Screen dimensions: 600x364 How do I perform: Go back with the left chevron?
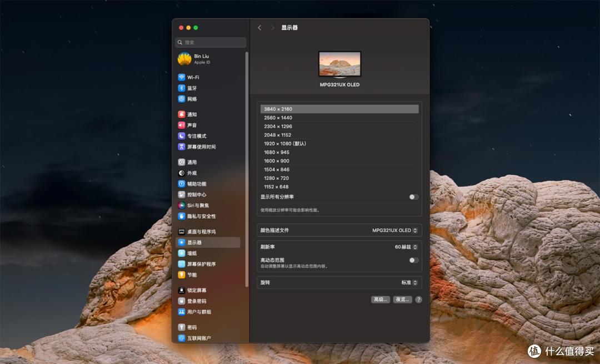[259, 28]
